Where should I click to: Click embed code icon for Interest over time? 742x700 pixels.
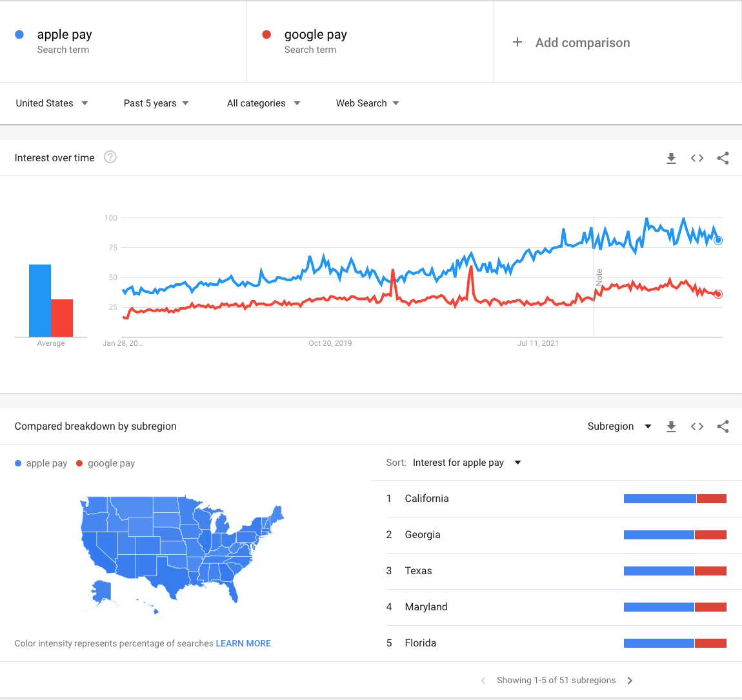pyautogui.click(x=697, y=158)
